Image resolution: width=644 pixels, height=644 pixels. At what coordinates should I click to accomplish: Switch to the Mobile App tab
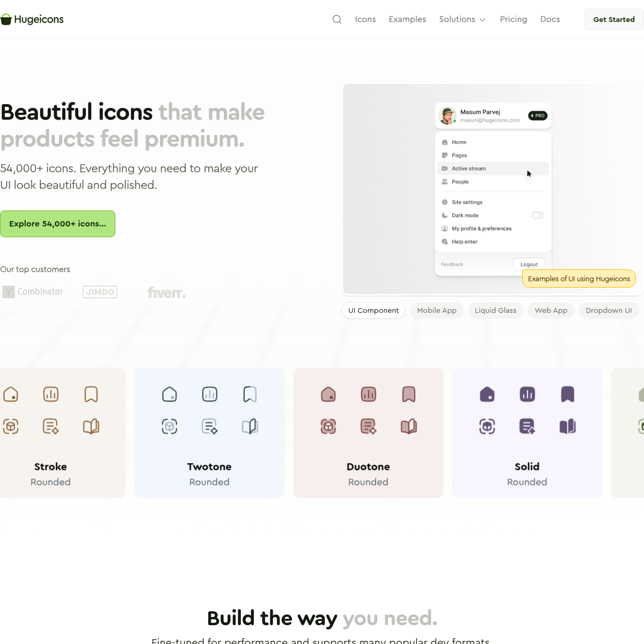437,310
